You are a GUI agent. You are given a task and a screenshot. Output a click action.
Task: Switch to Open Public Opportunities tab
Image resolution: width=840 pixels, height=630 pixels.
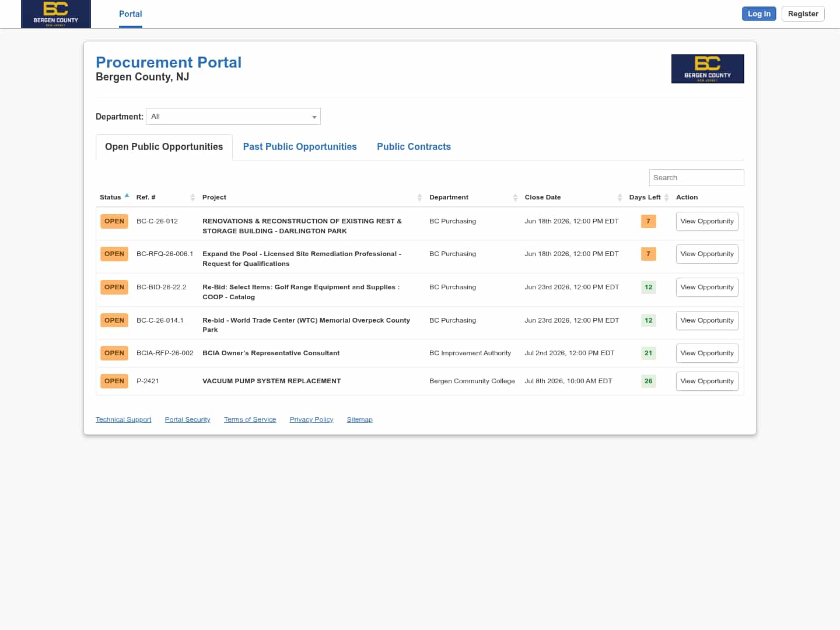[x=164, y=147]
